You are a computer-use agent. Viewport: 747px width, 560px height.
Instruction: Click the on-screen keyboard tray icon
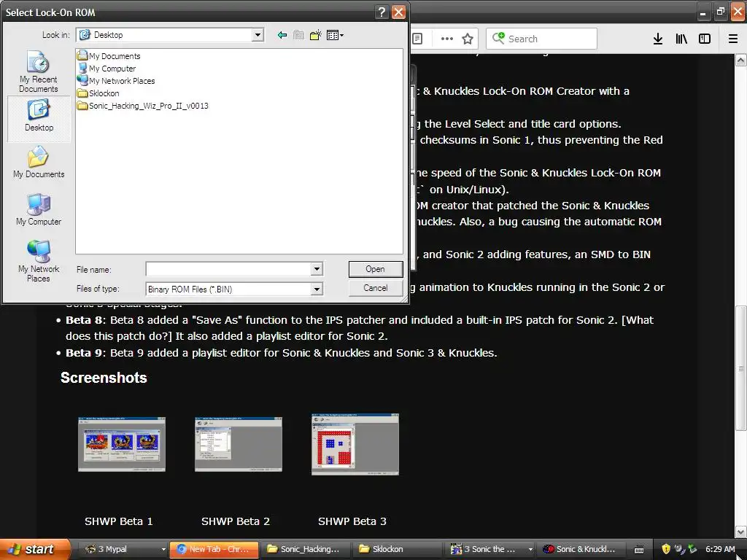pos(639,550)
